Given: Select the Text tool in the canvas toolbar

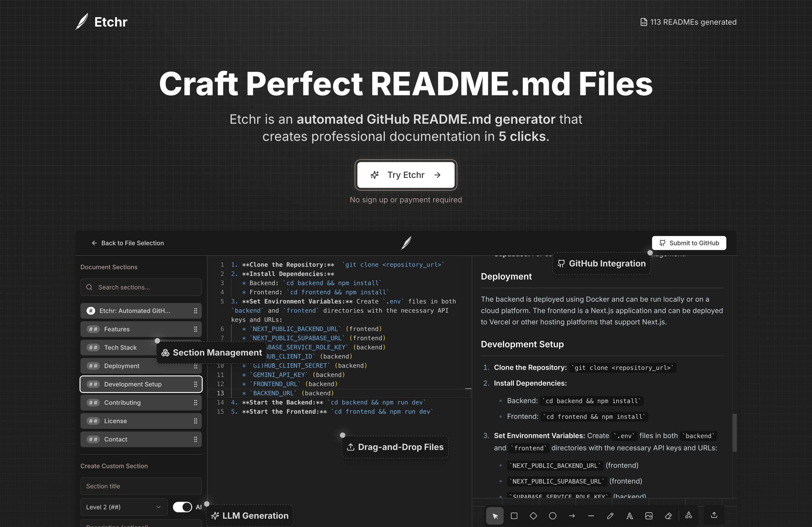Looking at the screenshot, I should [630, 516].
